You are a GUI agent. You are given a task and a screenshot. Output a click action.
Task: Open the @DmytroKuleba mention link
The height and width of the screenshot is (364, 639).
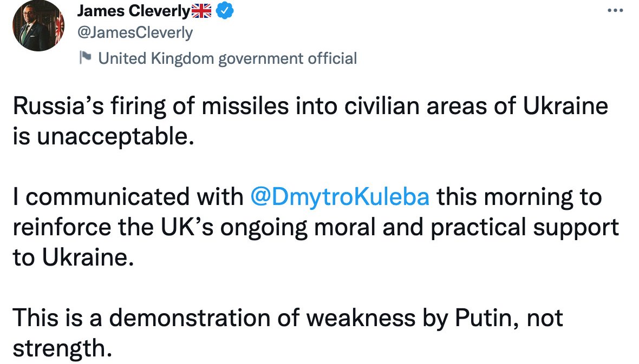point(340,197)
